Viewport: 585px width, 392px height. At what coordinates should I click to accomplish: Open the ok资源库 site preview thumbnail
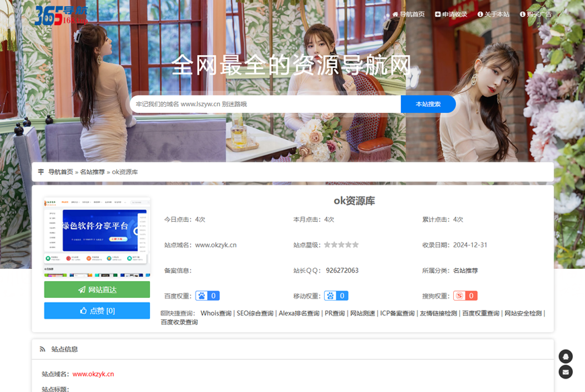pos(97,237)
